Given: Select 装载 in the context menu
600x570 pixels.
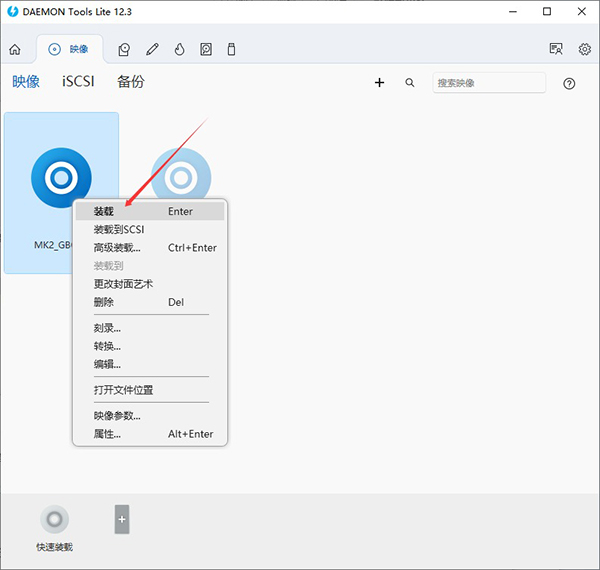Looking at the screenshot, I should coord(104,211).
